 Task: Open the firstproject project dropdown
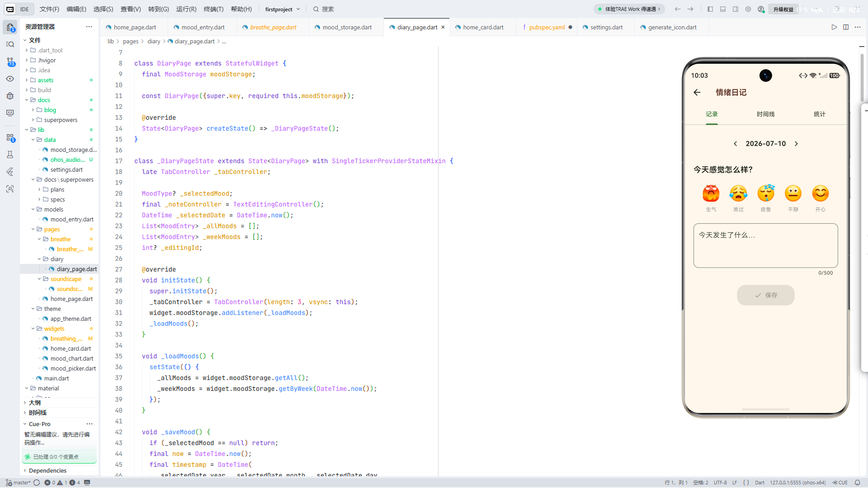[283, 9]
